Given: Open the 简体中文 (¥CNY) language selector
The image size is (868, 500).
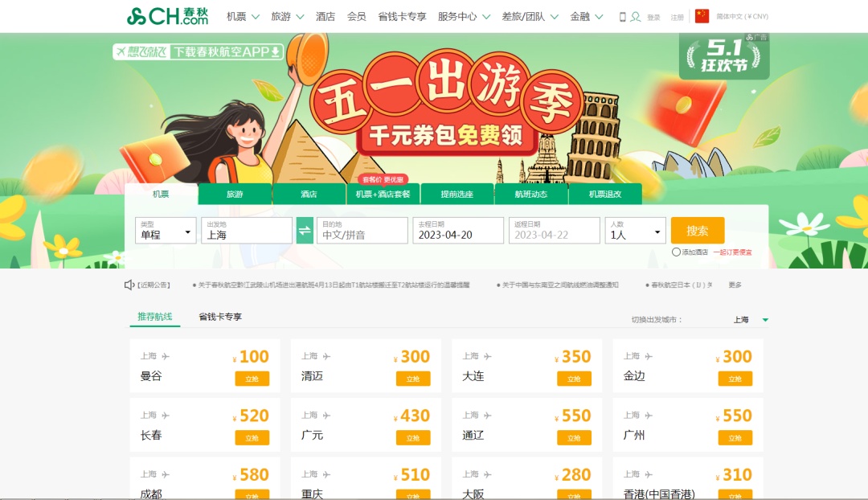Looking at the screenshot, I should pyautogui.click(x=742, y=17).
